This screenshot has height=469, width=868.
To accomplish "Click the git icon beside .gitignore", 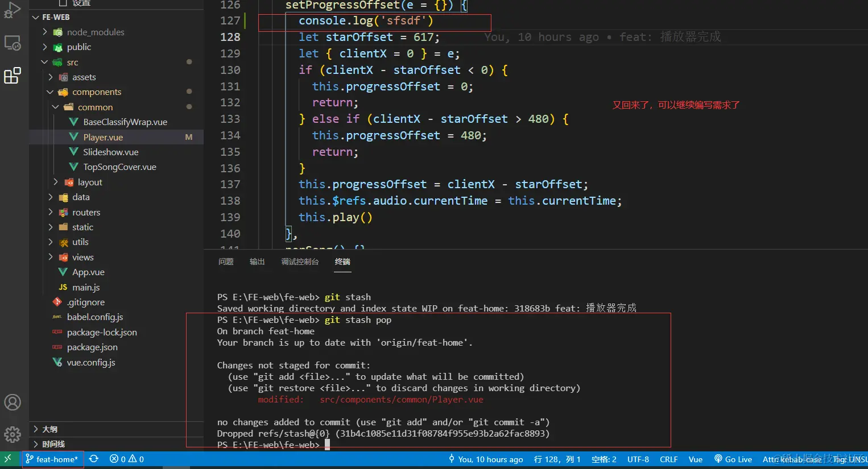I will tap(57, 302).
